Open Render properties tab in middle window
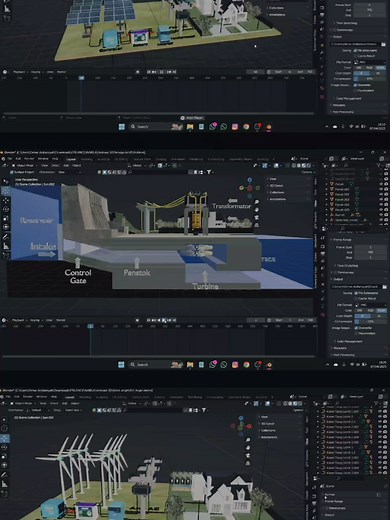Viewport: 390px width, 520px height. 323,247
